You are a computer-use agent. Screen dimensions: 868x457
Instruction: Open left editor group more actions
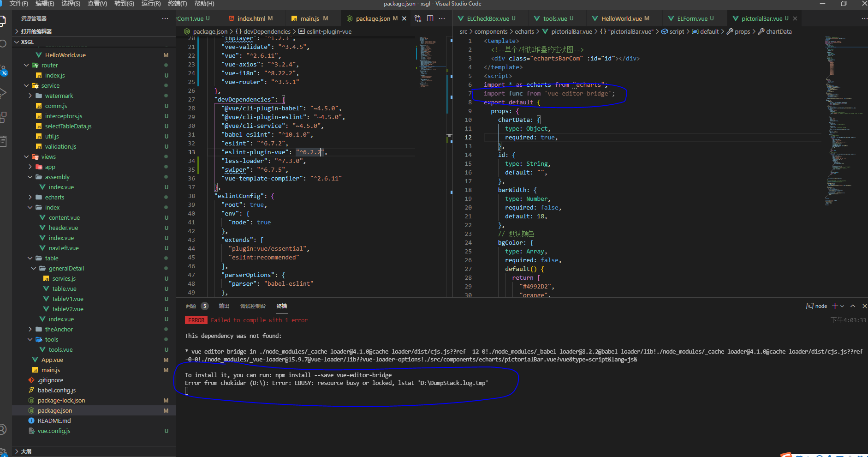pos(442,18)
